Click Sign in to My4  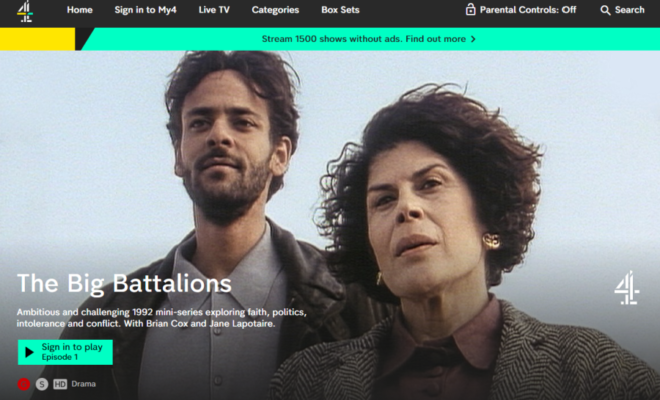pyautogui.click(x=145, y=10)
